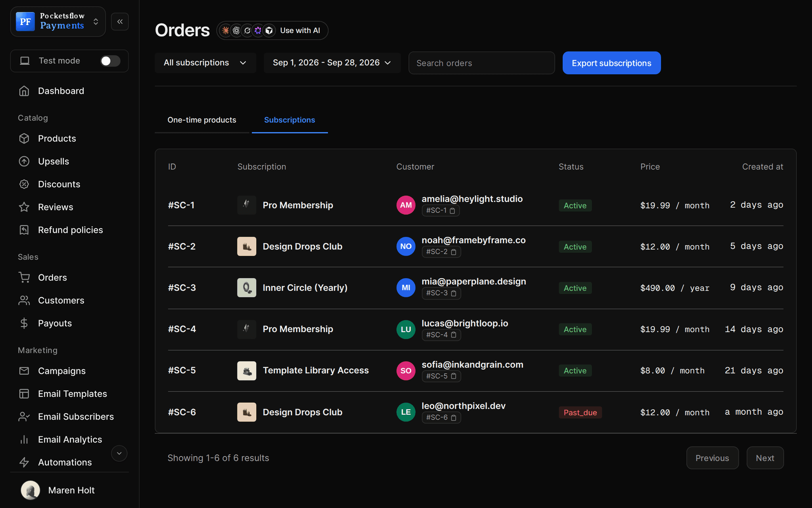812x508 pixels.
Task: Click the Template Library Access product thumbnail
Action: [x=247, y=371]
